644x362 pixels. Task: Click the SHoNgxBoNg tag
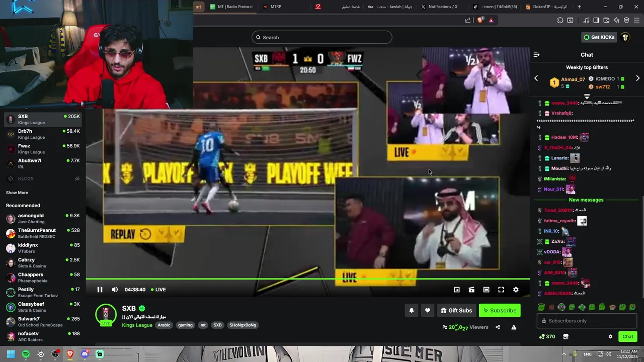tap(243, 325)
